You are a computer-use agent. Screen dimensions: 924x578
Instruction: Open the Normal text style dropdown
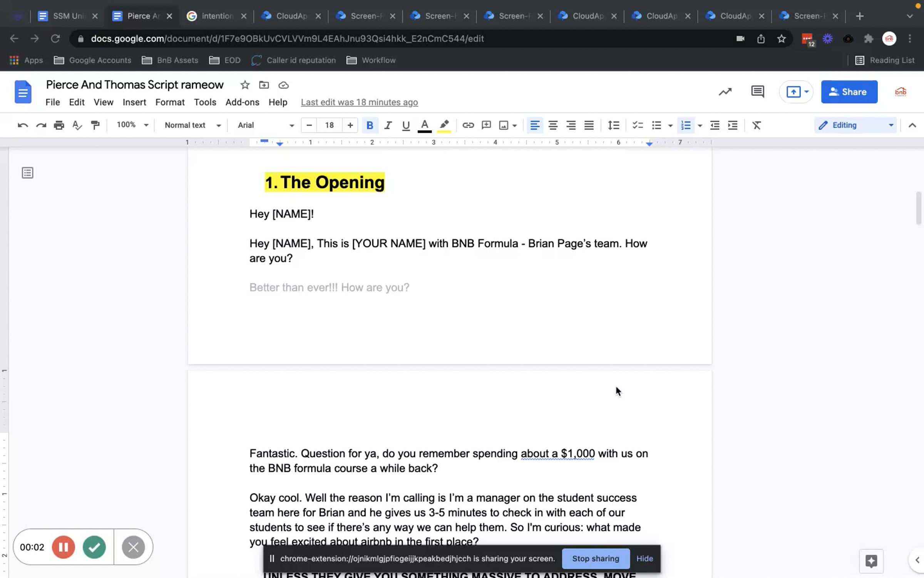coord(192,125)
